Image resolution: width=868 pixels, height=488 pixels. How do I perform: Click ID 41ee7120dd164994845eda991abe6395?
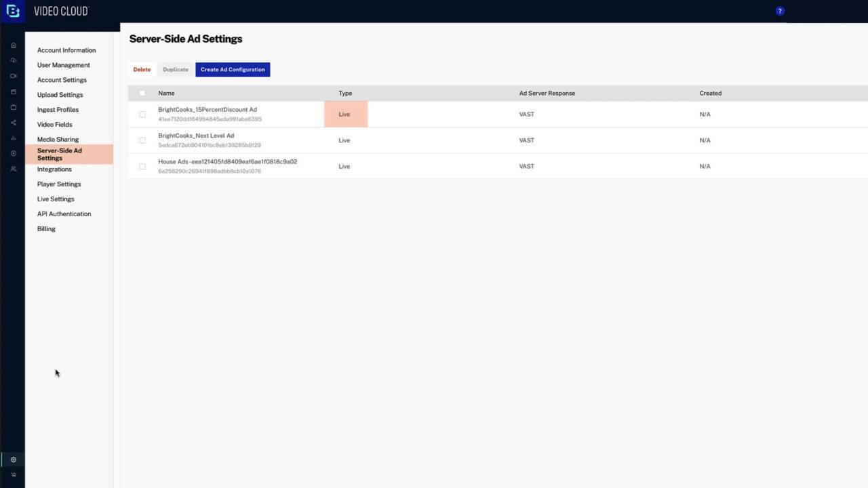pos(210,119)
